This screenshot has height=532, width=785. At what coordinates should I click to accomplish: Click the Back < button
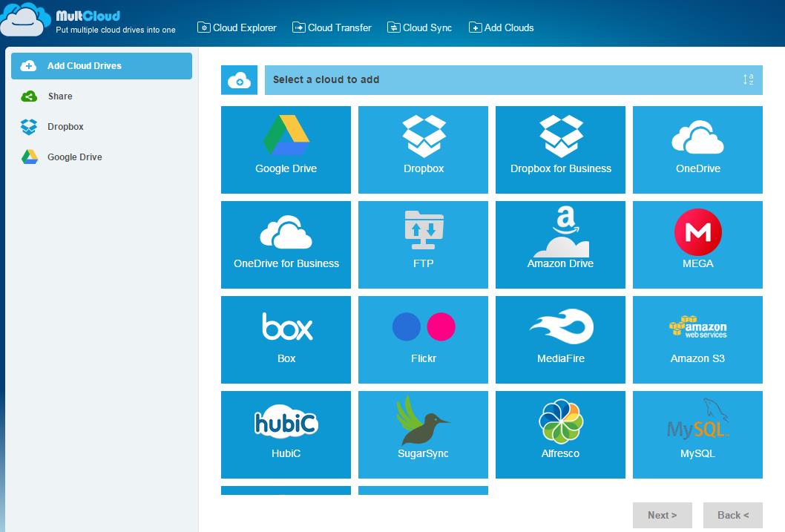(733, 515)
